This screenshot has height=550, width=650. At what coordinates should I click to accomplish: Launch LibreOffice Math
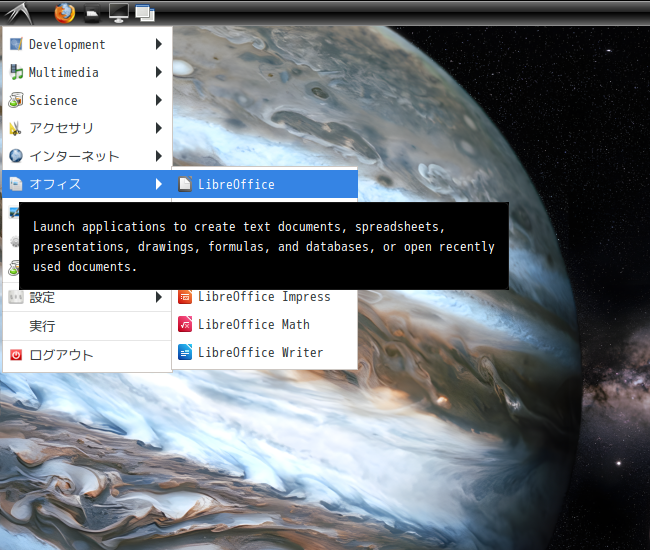pyautogui.click(x=265, y=325)
